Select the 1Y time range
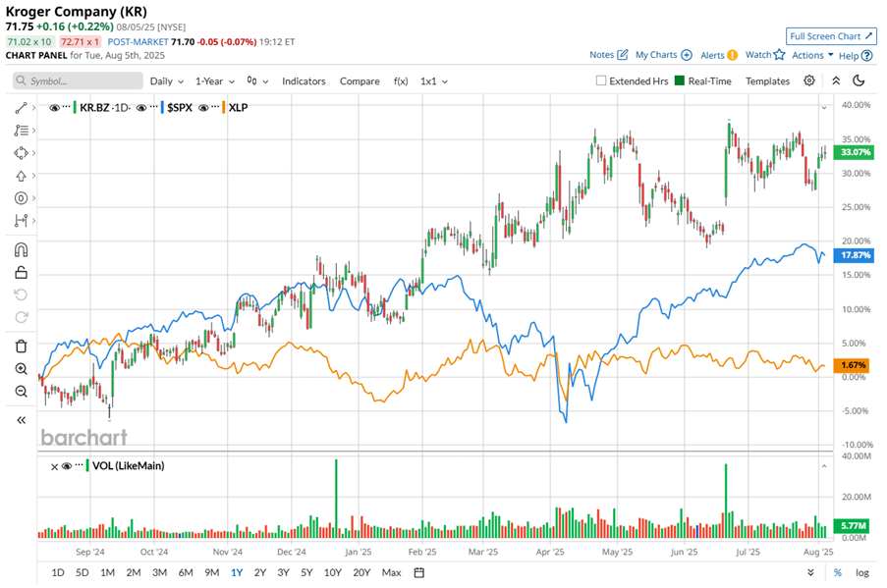Image resolution: width=887 pixels, height=588 pixels. click(237, 572)
